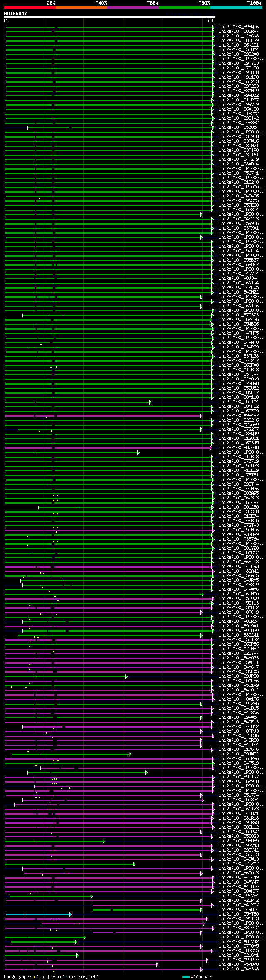Open hit UniRef100_Q6KZQ1
Viewport: 266px width, 980px height.
coord(239,45)
